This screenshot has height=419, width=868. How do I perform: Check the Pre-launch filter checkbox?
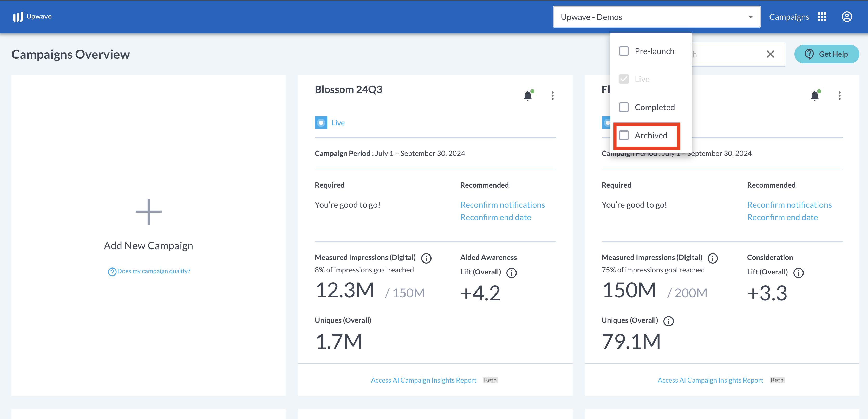[624, 51]
